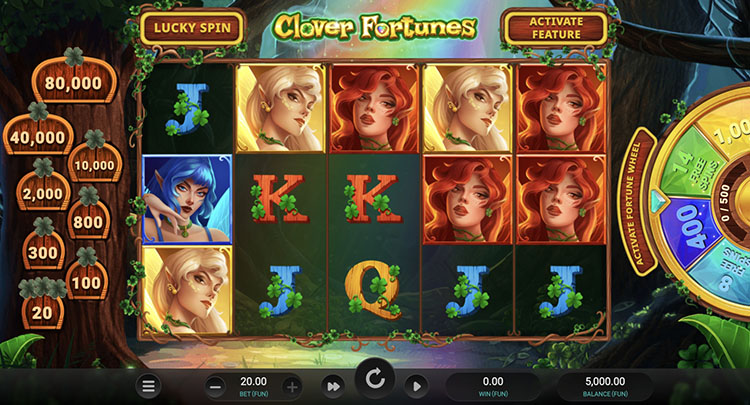Decrease bet with the minus button
This screenshot has width=750, height=405.
click(x=216, y=386)
